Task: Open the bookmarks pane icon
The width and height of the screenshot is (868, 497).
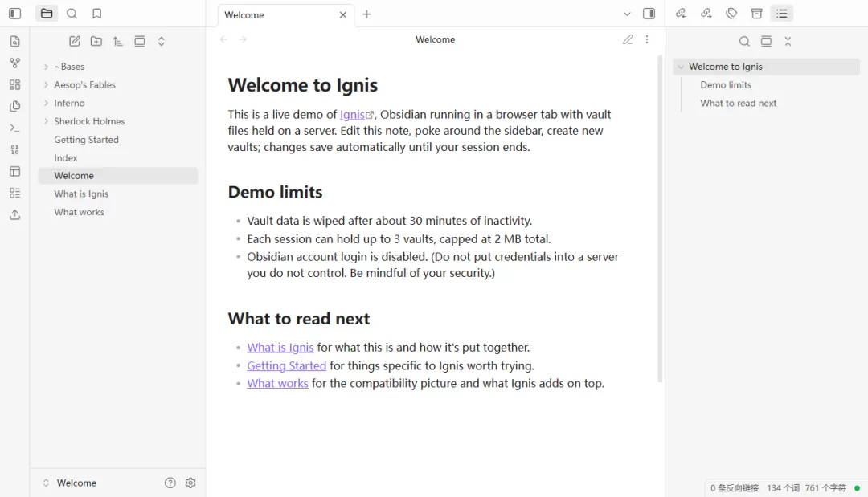Action: pos(97,14)
